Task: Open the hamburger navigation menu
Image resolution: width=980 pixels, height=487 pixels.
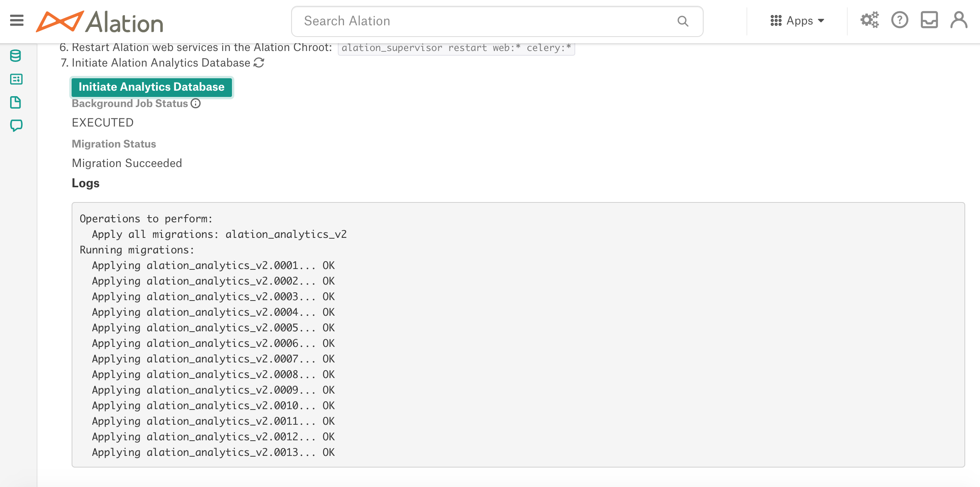Action: click(17, 20)
